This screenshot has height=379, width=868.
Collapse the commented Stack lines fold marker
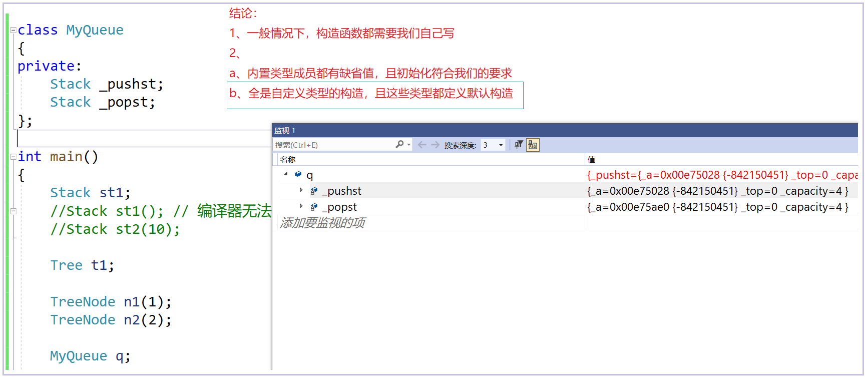click(14, 211)
